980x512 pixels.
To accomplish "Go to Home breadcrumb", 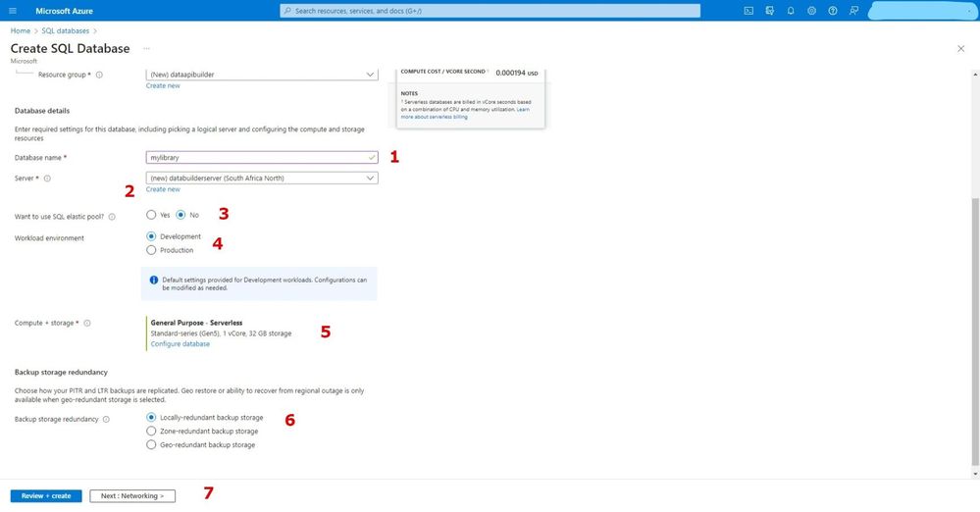I will click(20, 30).
